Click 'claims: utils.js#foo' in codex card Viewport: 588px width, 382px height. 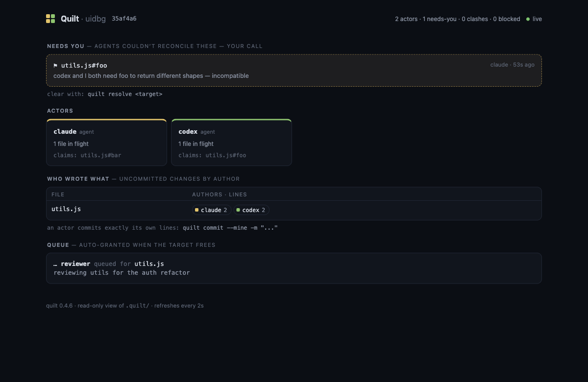pyautogui.click(x=212, y=155)
